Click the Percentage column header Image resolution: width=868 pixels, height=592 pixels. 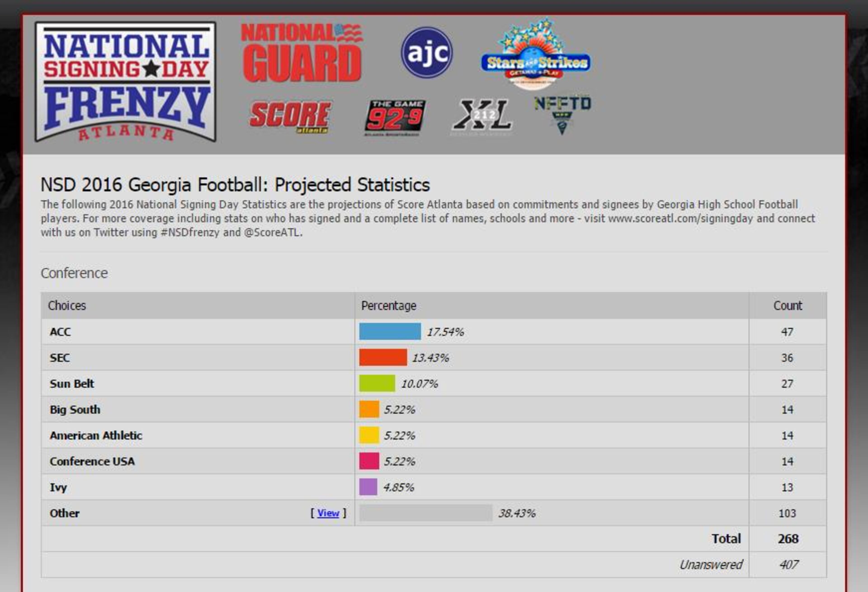[388, 306]
